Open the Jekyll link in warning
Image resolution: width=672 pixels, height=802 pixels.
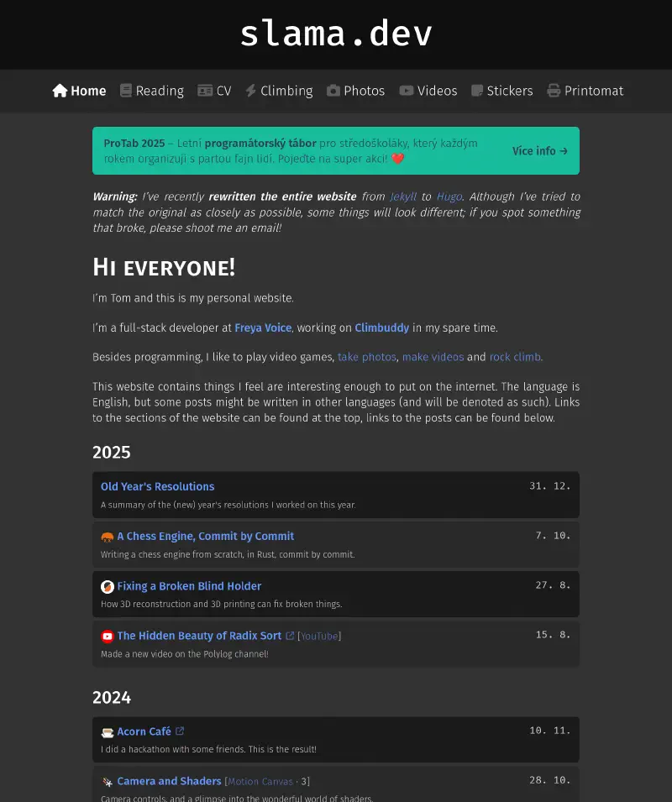click(403, 197)
